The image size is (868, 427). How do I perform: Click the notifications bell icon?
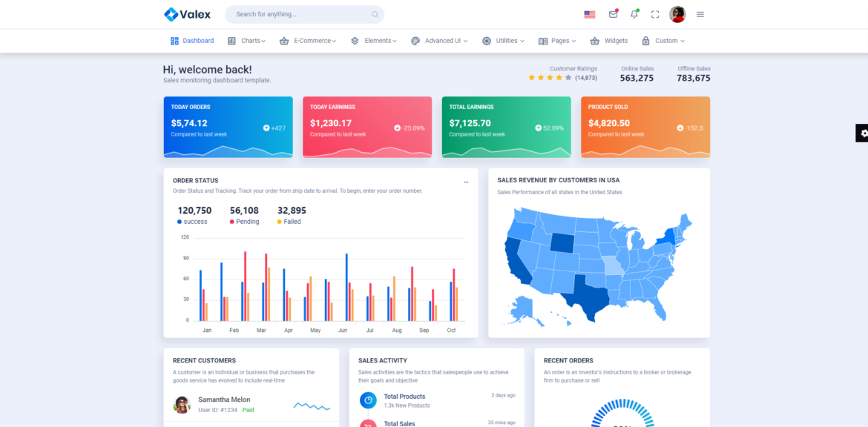click(634, 14)
